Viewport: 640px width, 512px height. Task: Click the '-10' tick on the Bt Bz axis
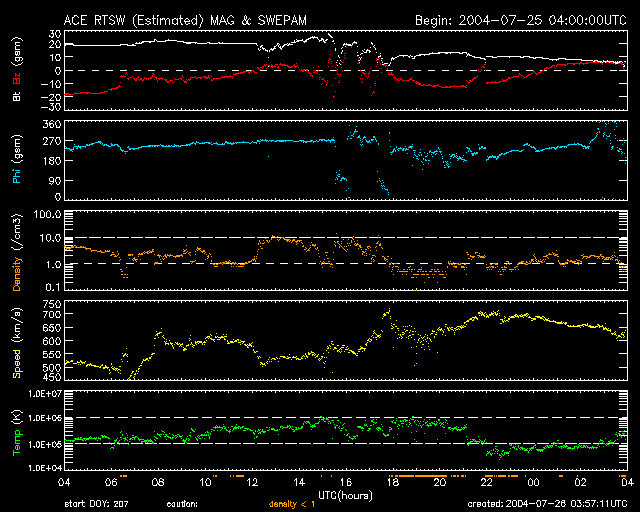(51, 84)
